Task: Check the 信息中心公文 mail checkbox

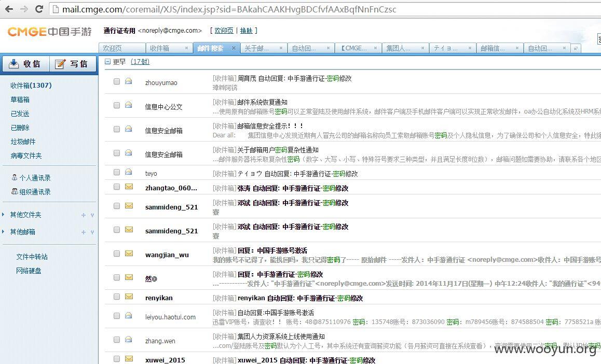Action: (117, 105)
